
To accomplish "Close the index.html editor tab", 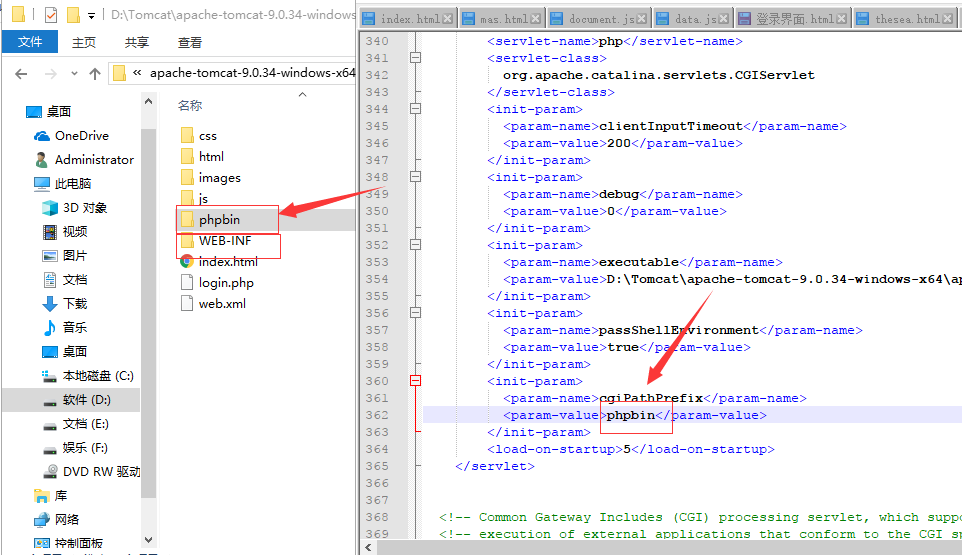I will point(447,19).
